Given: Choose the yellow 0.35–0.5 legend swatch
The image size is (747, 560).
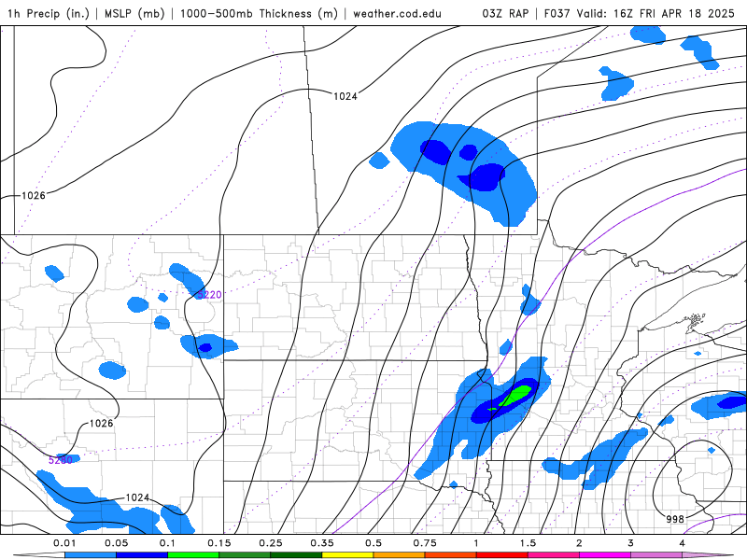Looking at the screenshot, I should 347,555.
